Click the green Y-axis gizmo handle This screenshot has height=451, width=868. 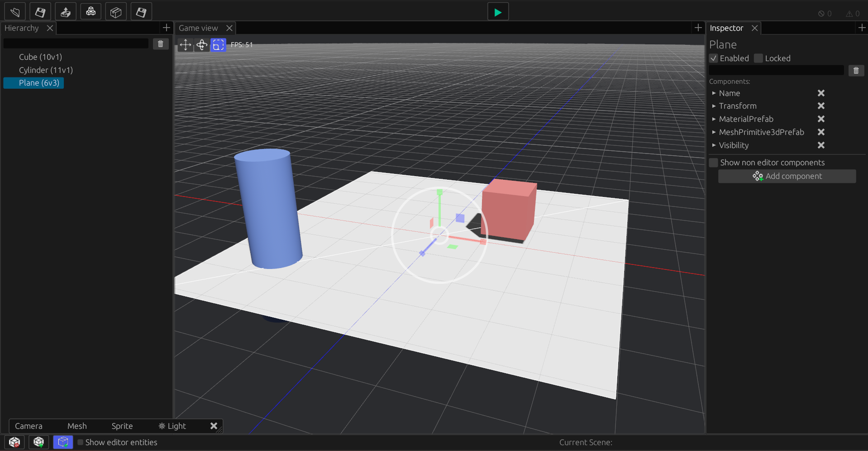[x=439, y=192]
